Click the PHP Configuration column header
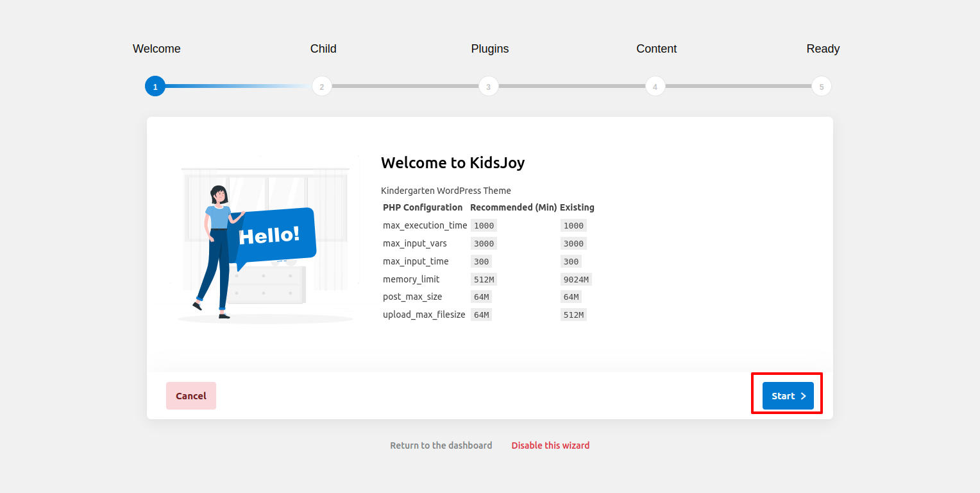Viewport: 980px width, 493px height. pos(423,207)
